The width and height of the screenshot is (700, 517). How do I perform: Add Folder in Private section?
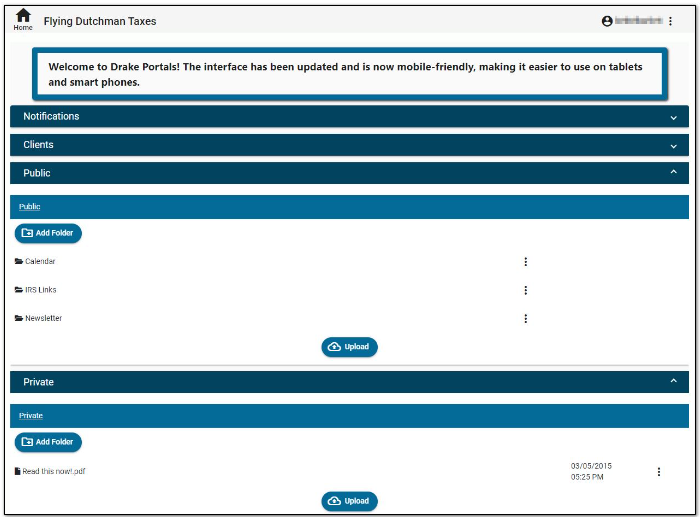[48, 442]
